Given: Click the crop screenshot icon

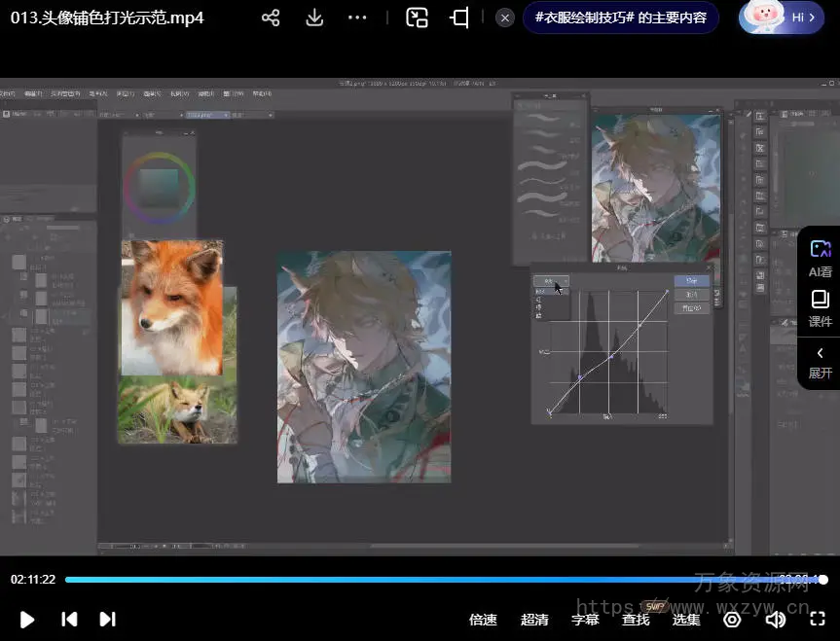Looking at the screenshot, I should [x=459, y=18].
